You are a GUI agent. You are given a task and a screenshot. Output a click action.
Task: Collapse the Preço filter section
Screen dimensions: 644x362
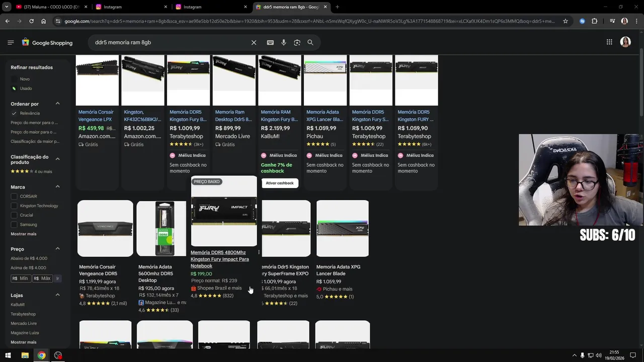point(57,248)
